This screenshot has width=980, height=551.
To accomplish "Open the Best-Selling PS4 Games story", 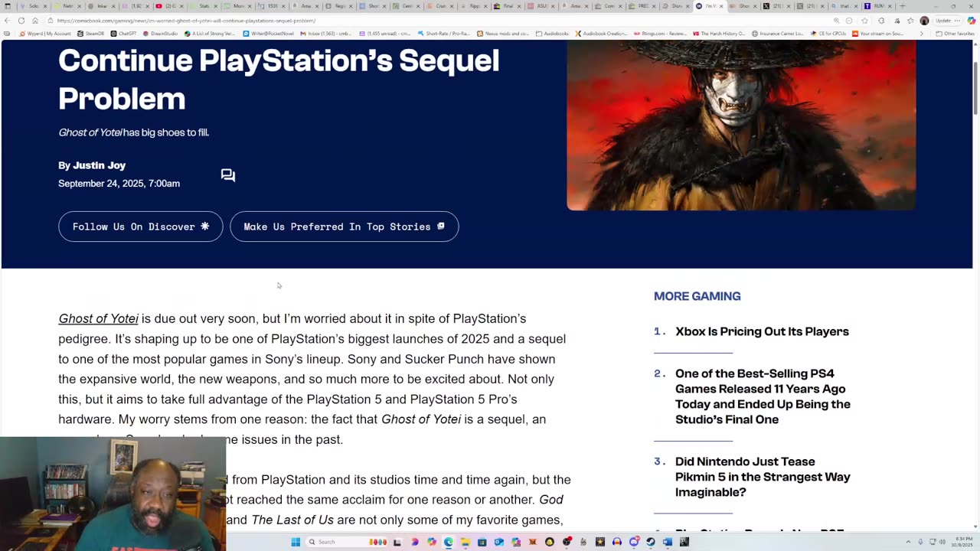I will pos(763,396).
